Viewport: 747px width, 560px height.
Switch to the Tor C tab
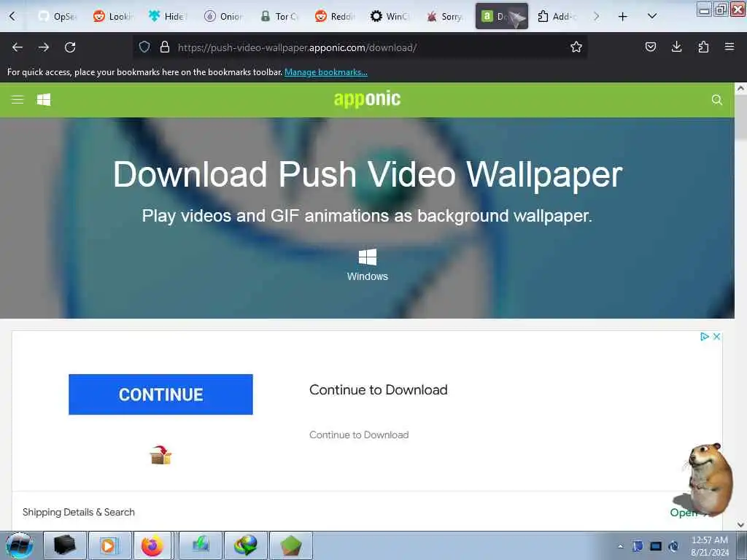pyautogui.click(x=279, y=17)
